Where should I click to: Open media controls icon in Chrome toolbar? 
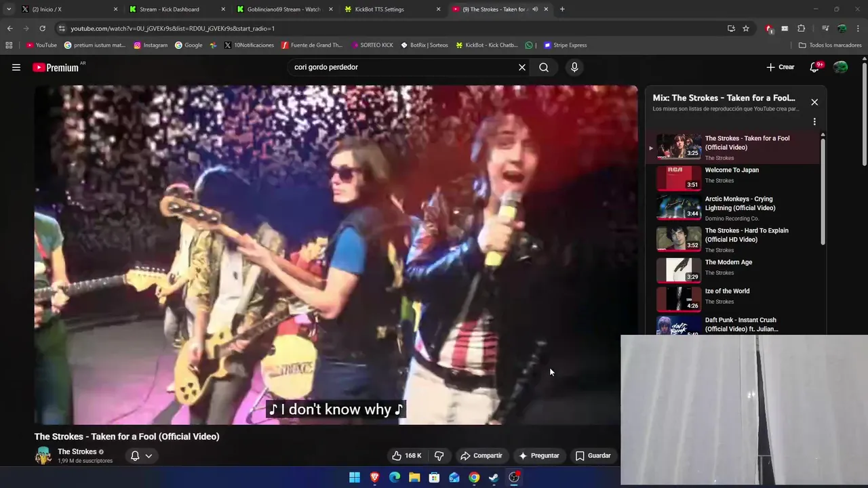825,28
